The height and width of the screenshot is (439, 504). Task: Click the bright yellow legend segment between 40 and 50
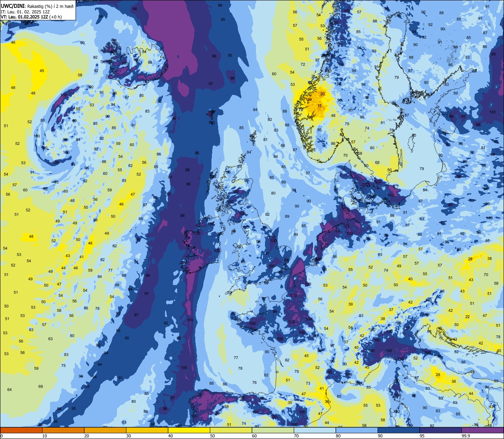pos(189,430)
